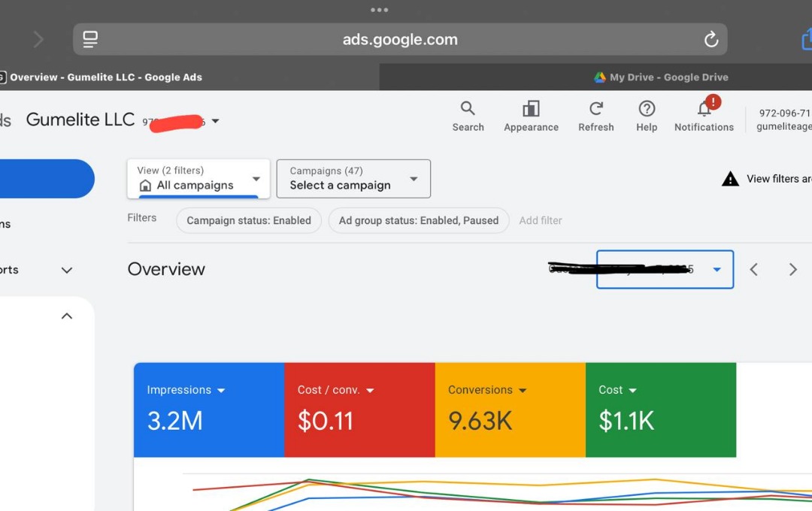Viewport: 812px width, 511px height.
Task: Tap the three-dot multitasking control at top
Action: coord(379,10)
